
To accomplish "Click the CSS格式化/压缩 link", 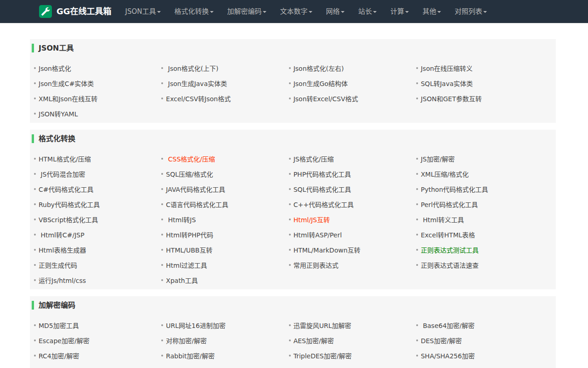I will [192, 159].
